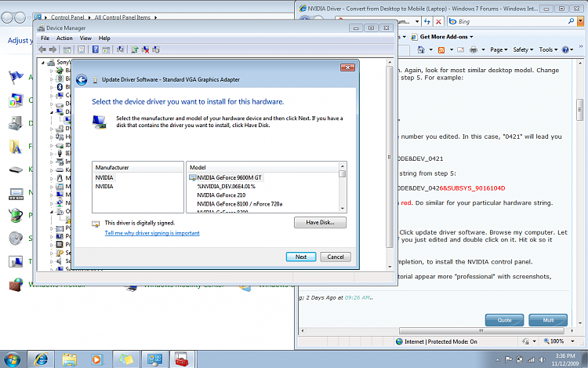Click the Have Disk... button

pos(320,223)
